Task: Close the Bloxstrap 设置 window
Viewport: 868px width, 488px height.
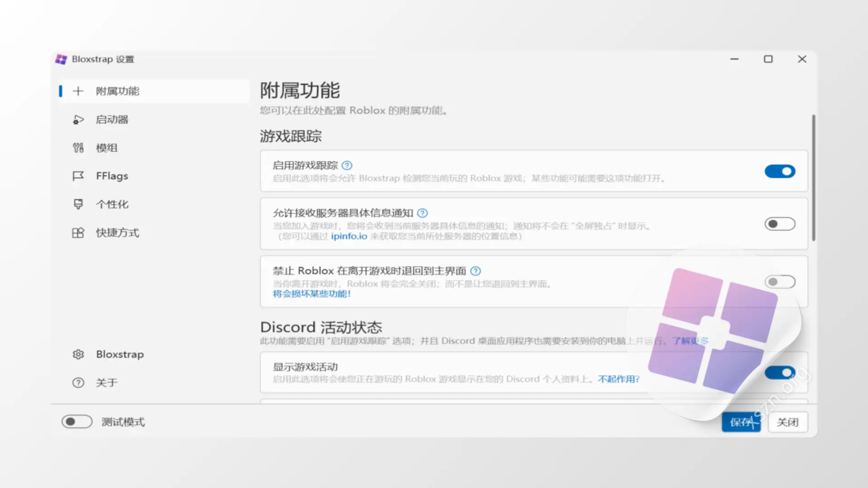Action: tap(802, 59)
